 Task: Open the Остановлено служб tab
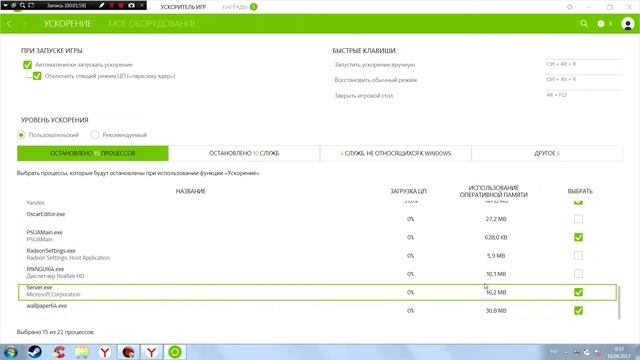pyautogui.click(x=244, y=153)
